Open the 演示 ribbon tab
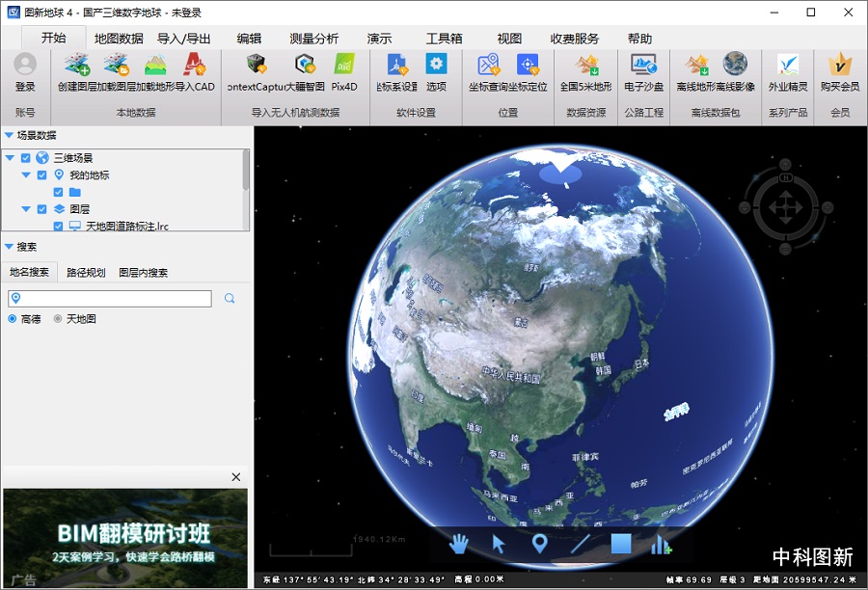The image size is (868, 590). (x=379, y=39)
